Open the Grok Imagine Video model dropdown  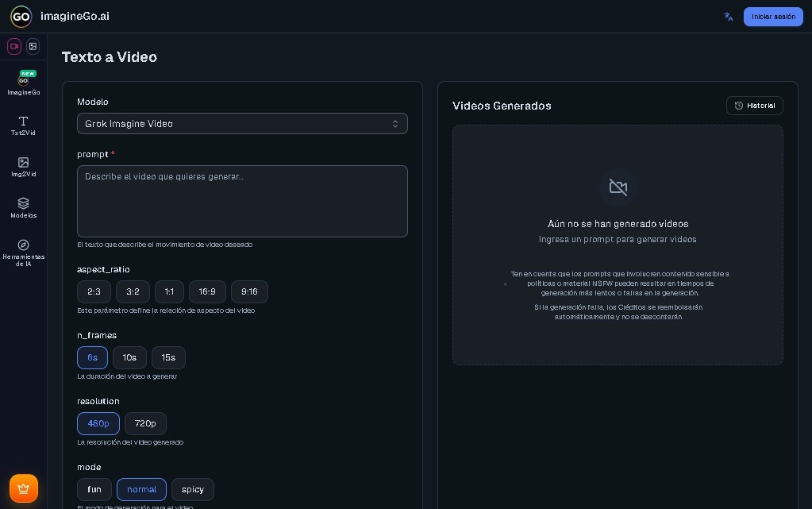point(242,123)
